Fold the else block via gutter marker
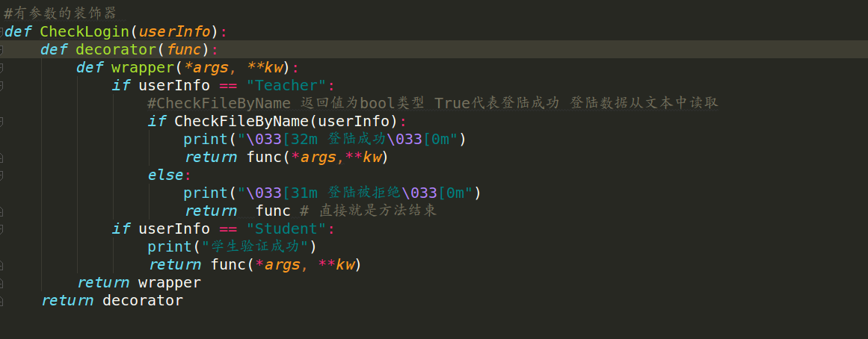 click(1, 175)
